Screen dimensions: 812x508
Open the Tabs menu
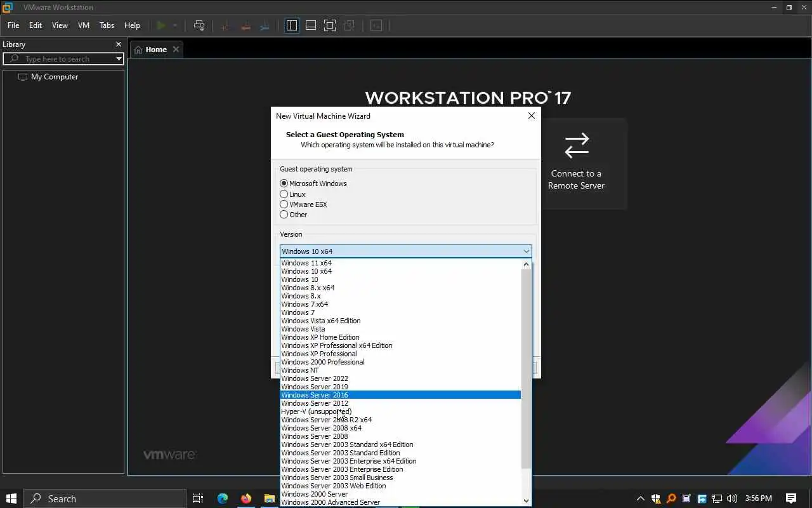107,25
